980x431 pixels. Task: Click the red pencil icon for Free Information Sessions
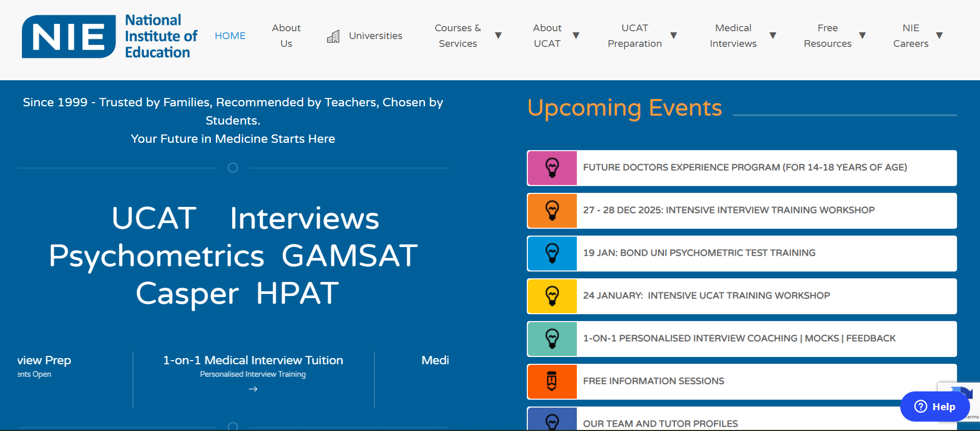tap(552, 381)
